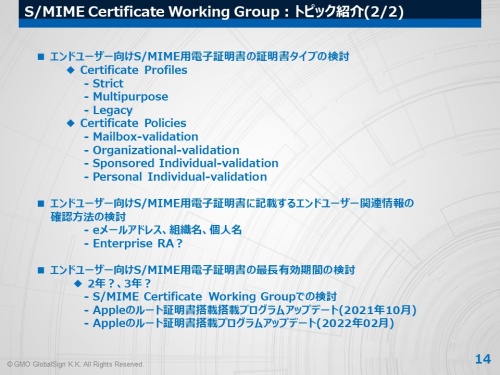Click the 'Personal Individual-validation' line
The width and height of the screenshot is (500, 375).
pyautogui.click(x=180, y=177)
